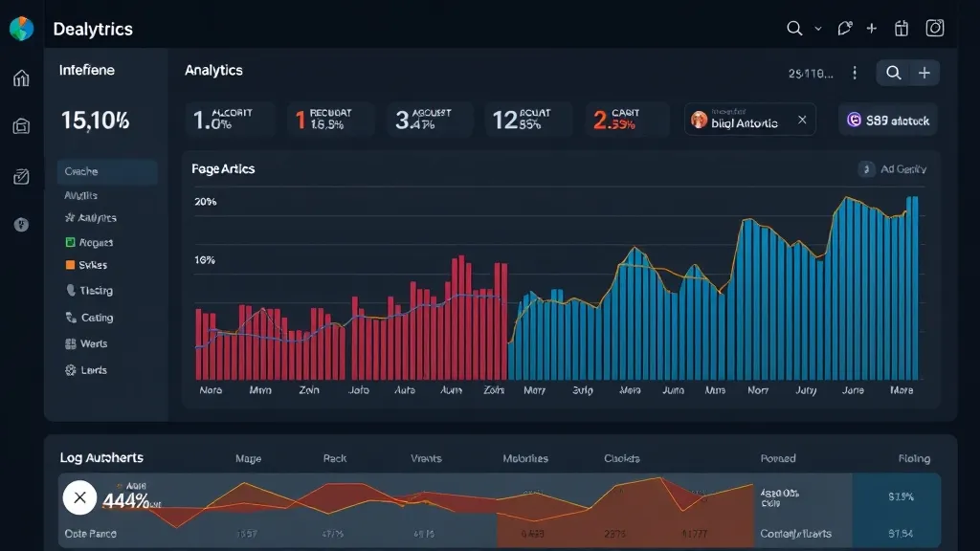
Task: Select the Reck column header
Action: pyautogui.click(x=334, y=458)
